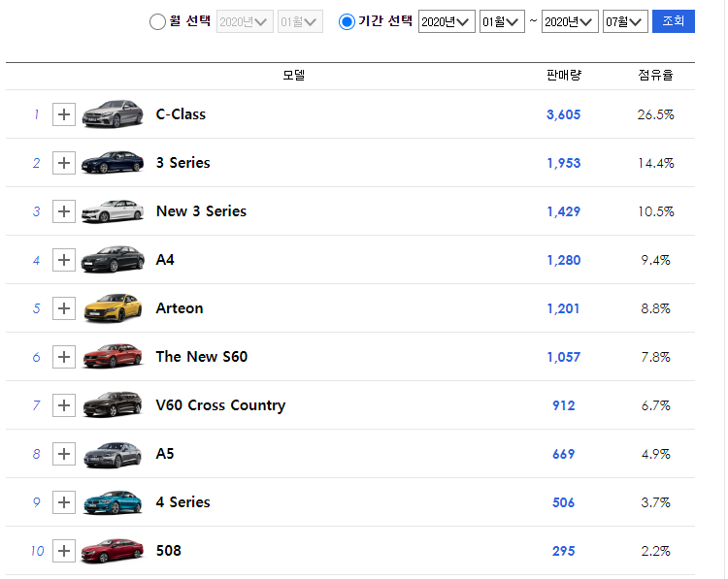Expand the V60 Cross Country row
Viewport: 728px width, 579px height.
click(64, 405)
